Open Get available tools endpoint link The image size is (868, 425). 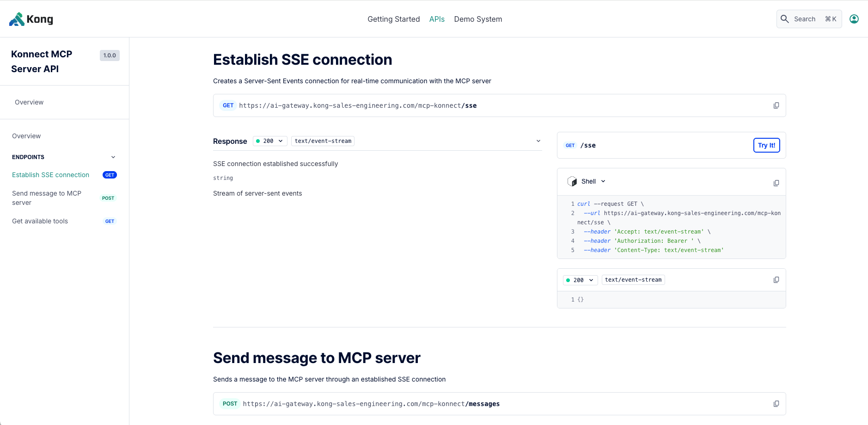[40, 221]
